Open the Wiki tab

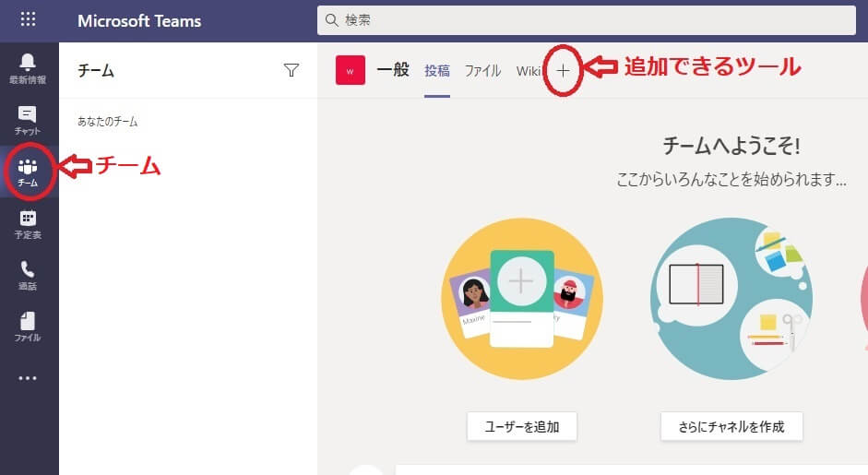coord(528,70)
